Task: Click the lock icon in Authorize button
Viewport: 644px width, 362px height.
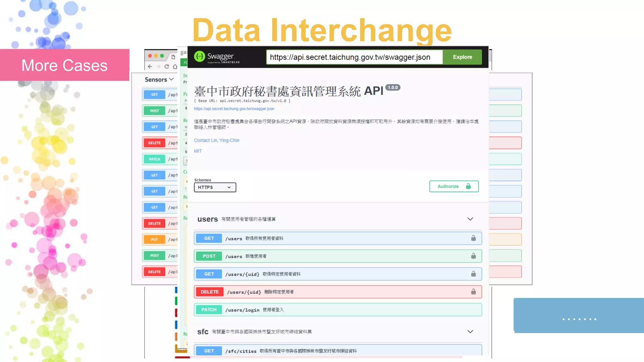Action: (x=468, y=186)
